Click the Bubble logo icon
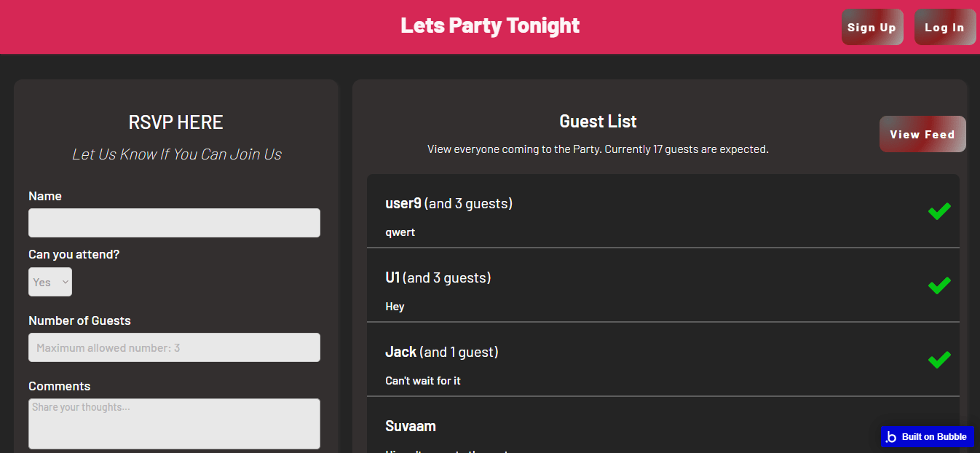Screen dimensions: 980x453 click(x=891, y=437)
